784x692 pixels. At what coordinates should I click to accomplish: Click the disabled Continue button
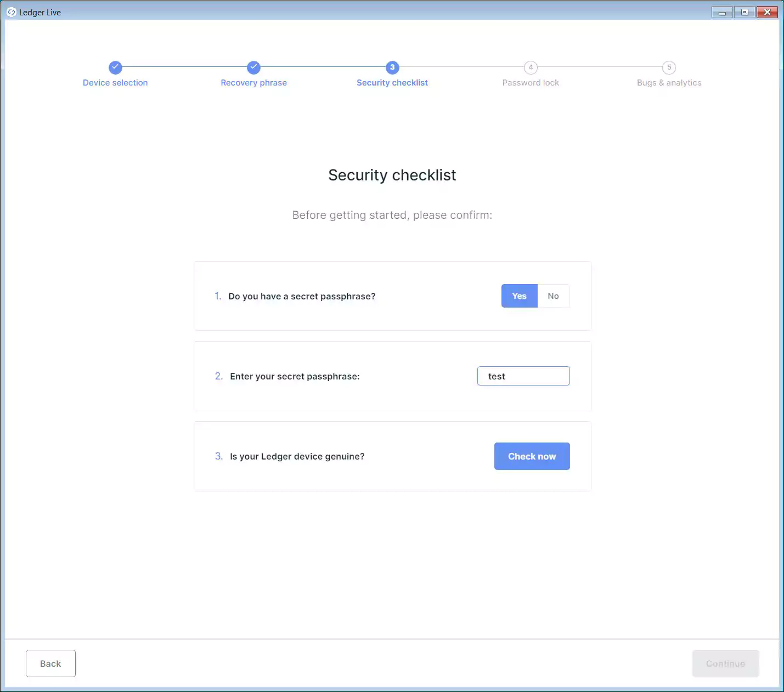[725, 663]
